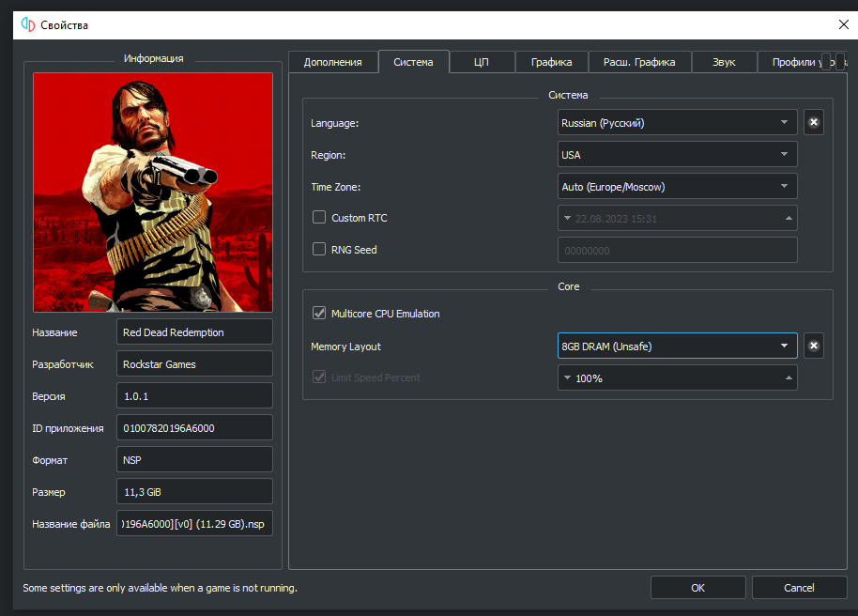This screenshot has height=616, width=858.
Task: Click down arrow of Custom RTC date field
Action: coord(567,218)
